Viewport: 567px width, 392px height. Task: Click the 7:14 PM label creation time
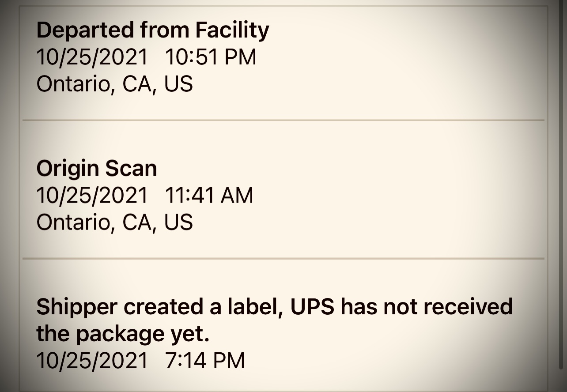(205, 360)
